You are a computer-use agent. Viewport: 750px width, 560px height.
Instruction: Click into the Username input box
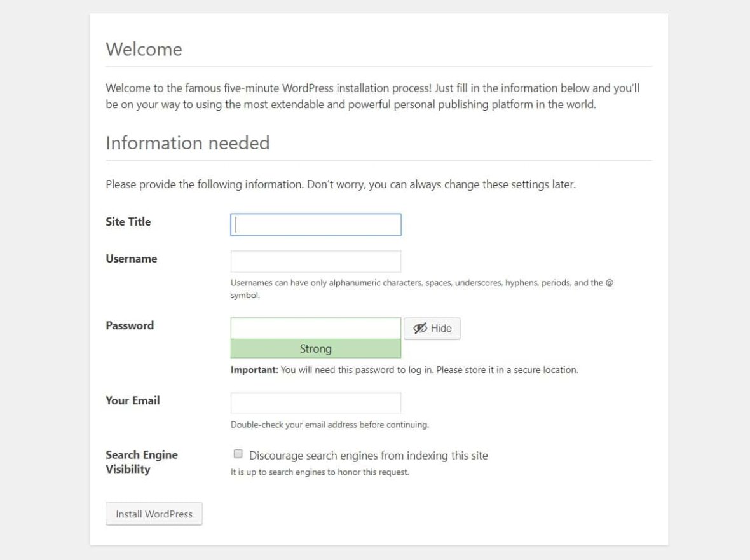click(x=316, y=262)
